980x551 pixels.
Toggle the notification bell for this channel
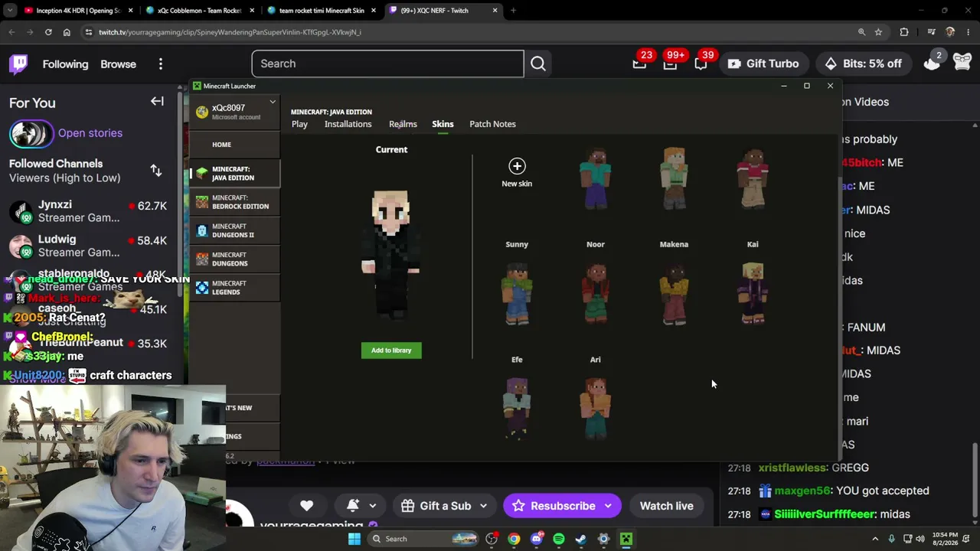[x=353, y=506]
